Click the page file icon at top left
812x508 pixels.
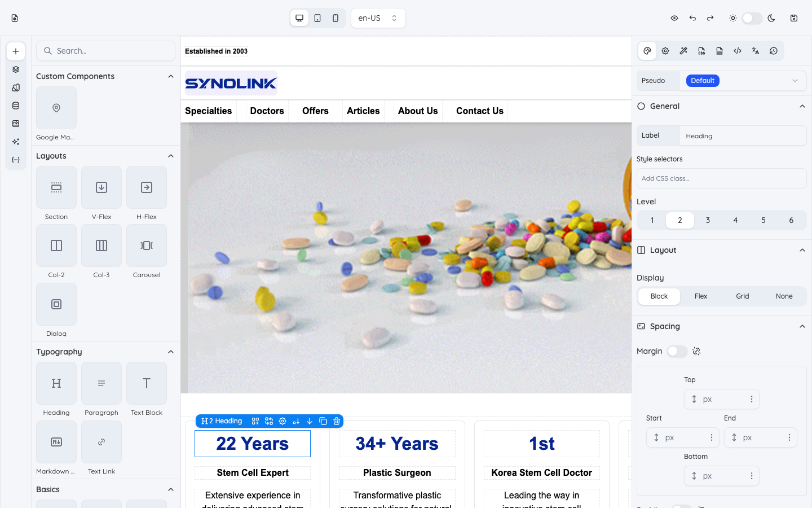pos(15,18)
